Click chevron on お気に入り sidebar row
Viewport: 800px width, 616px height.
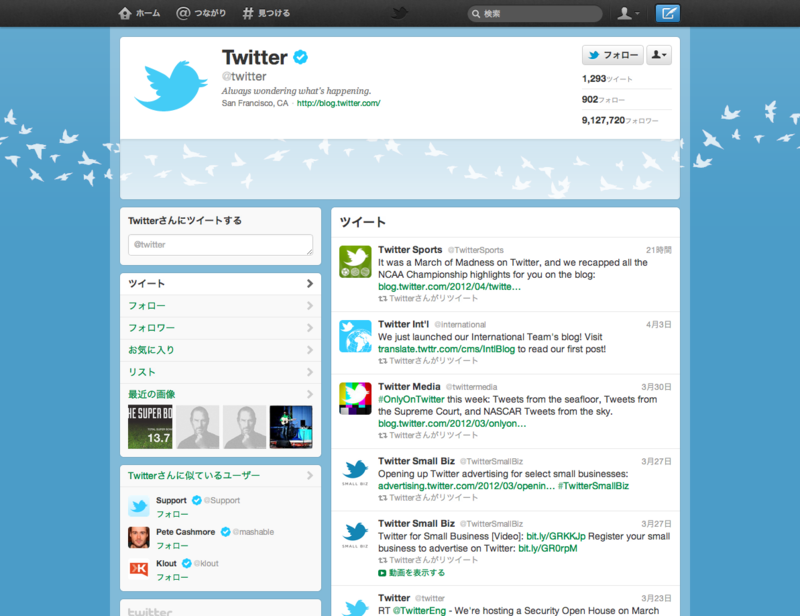pyautogui.click(x=310, y=350)
